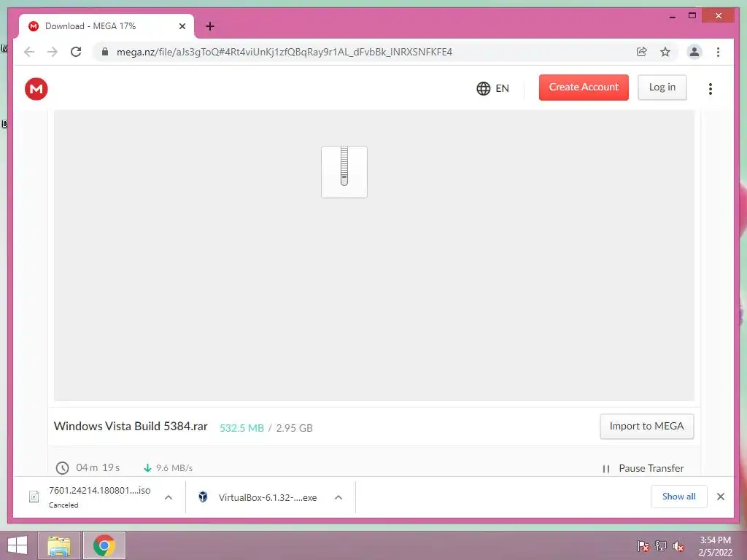Open a new tab with plus button

209,26
